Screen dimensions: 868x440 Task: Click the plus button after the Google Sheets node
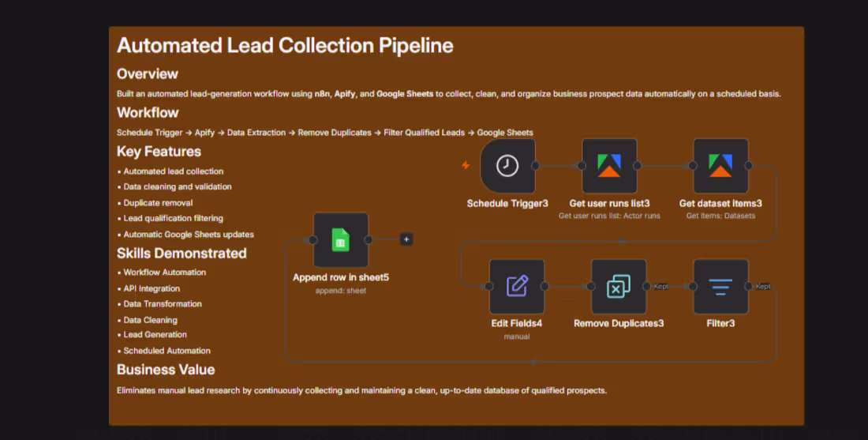(406, 239)
